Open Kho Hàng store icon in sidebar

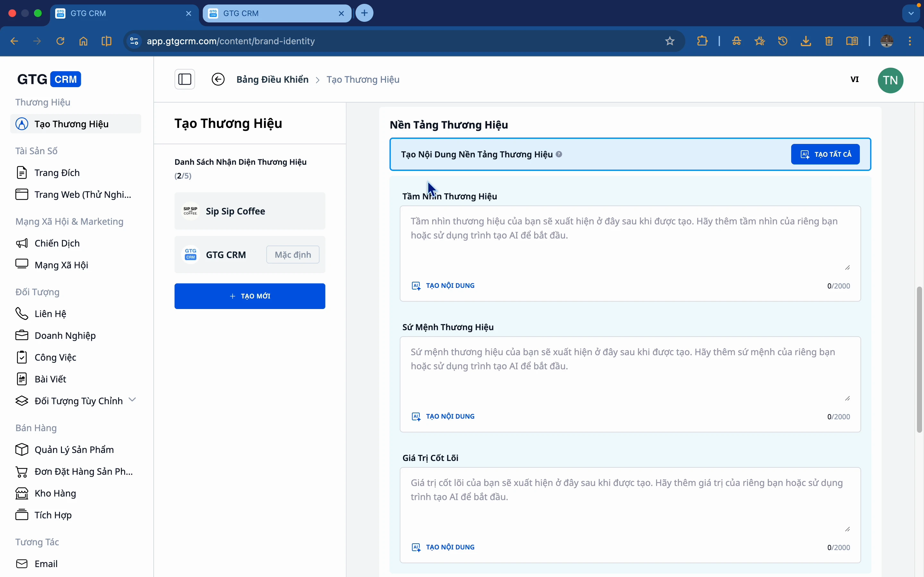(x=22, y=493)
